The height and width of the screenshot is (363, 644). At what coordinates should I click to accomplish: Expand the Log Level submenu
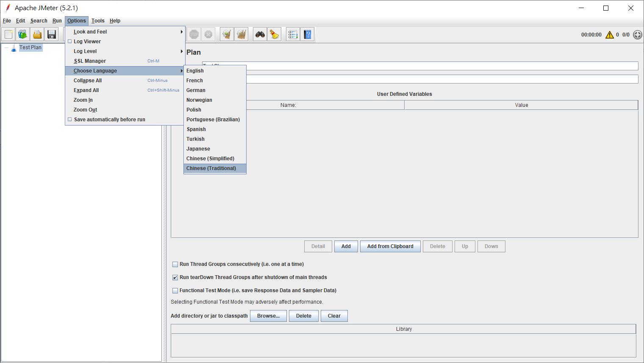pyautogui.click(x=125, y=51)
